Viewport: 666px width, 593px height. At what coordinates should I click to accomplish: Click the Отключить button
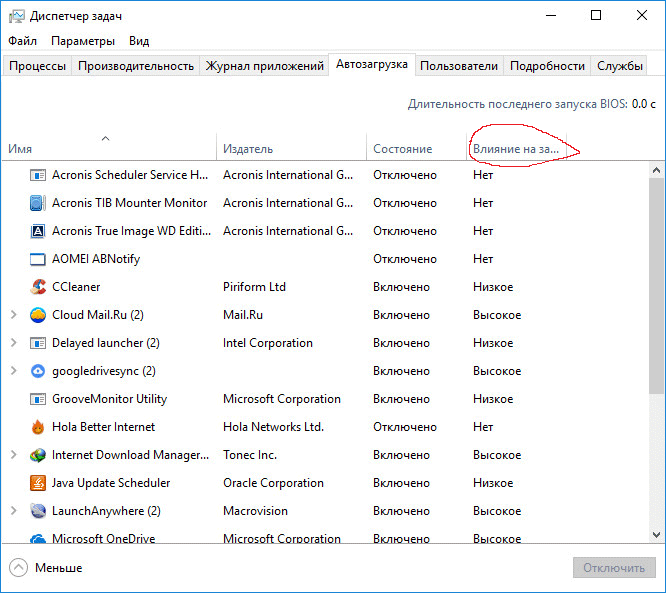614,568
